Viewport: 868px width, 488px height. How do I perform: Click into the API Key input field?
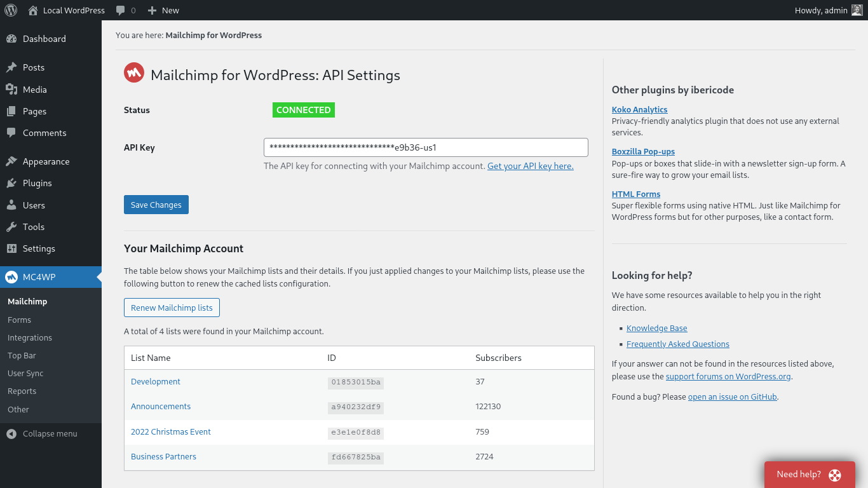pyautogui.click(x=426, y=147)
